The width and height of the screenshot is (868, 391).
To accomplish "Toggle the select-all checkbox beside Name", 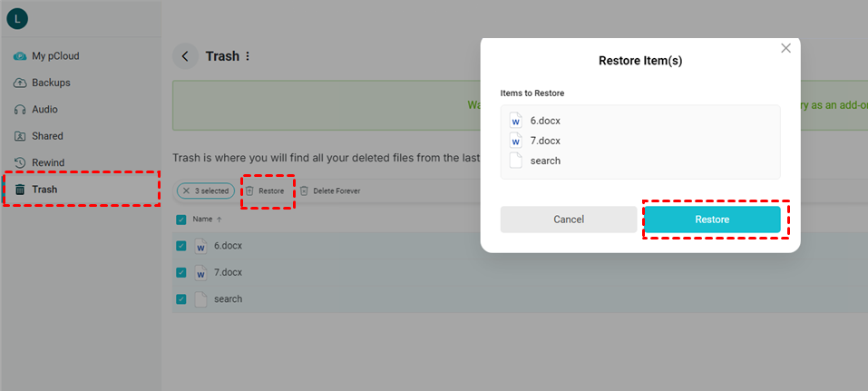I will pos(181,220).
